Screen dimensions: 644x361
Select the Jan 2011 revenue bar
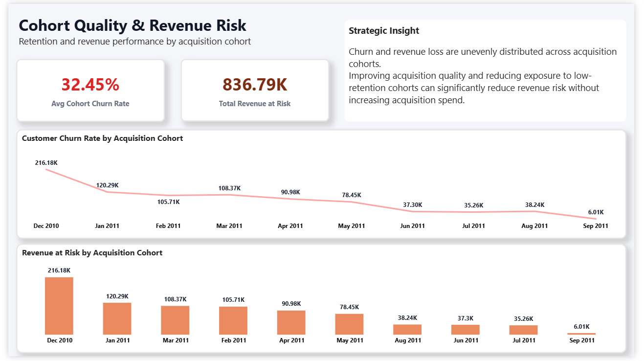coord(117,318)
